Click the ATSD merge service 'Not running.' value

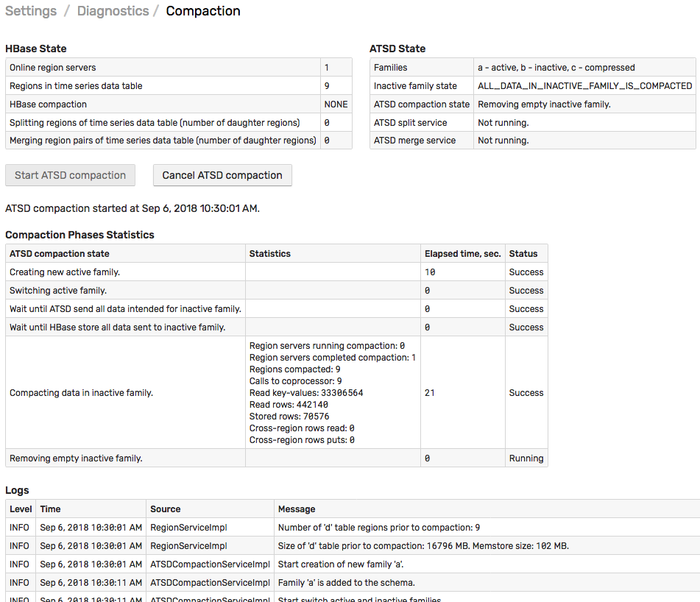click(503, 140)
